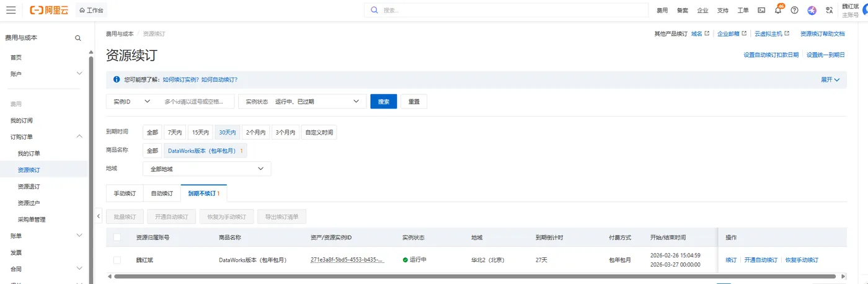Open instance ID 271e3a8f-5bd5 link
Viewport: 868px width, 284px height.
coord(347,260)
